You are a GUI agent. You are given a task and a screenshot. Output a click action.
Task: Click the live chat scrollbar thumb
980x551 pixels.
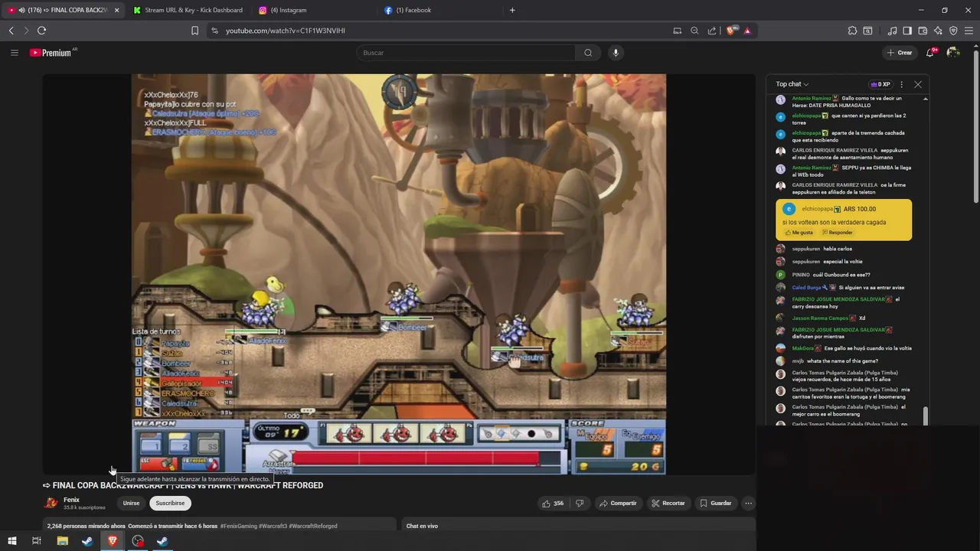(x=926, y=416)
